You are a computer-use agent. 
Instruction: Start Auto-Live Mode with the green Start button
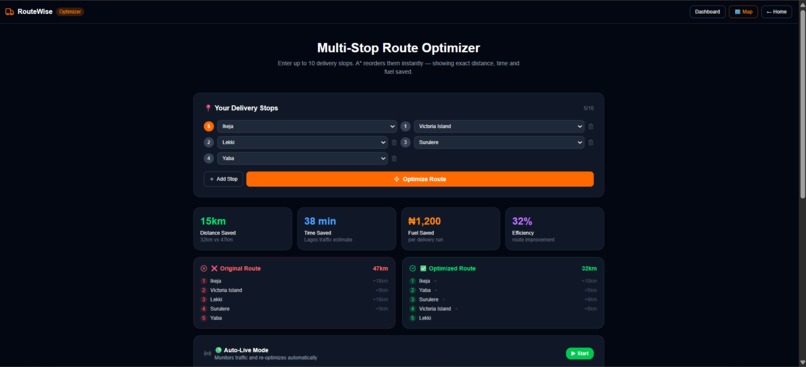click(580, 354)
